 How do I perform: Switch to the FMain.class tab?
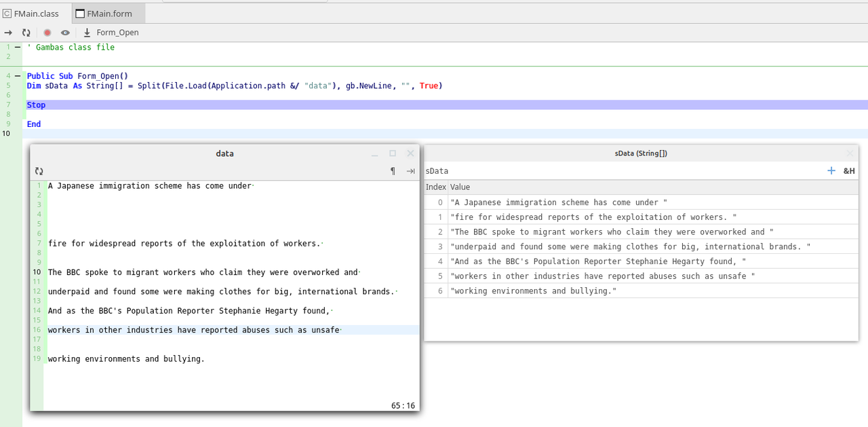33,14
